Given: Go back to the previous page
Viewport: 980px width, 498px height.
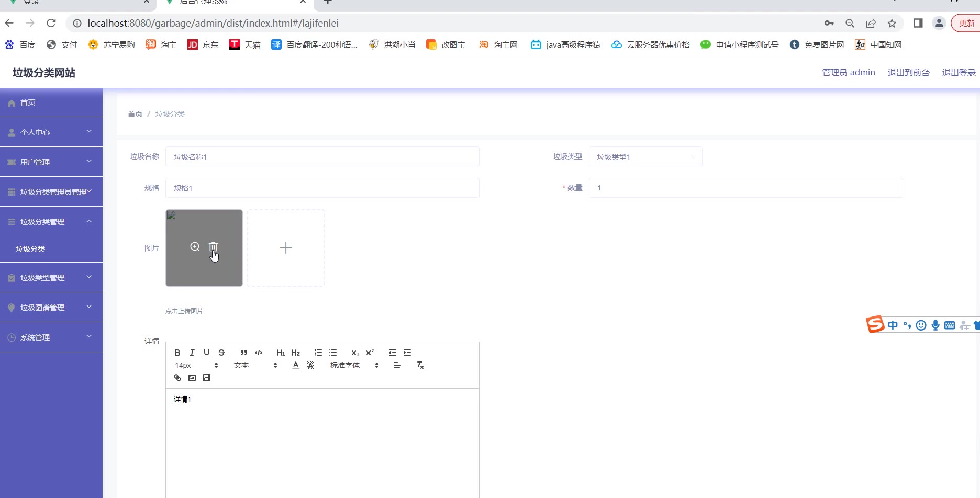Looking at the screenshot, I should point(9,23).
